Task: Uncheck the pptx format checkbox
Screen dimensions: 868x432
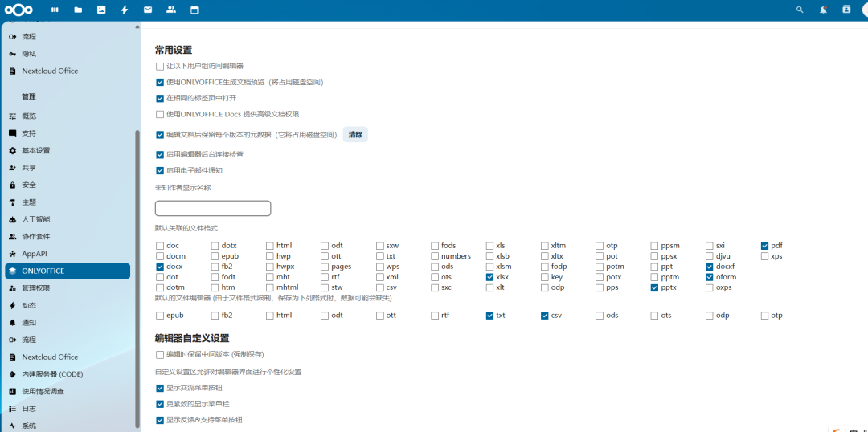Action: click(655, 287)
